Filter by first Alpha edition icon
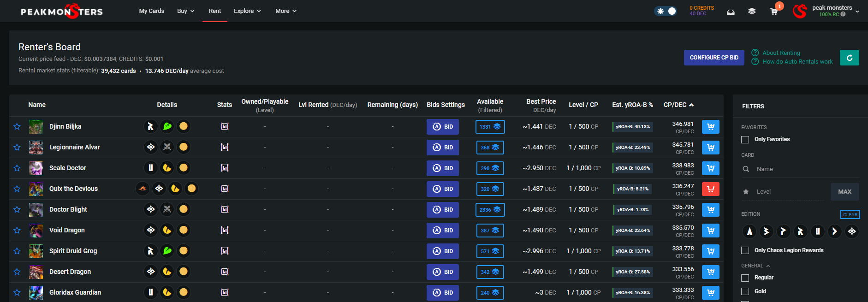 (x=749, y=231)
